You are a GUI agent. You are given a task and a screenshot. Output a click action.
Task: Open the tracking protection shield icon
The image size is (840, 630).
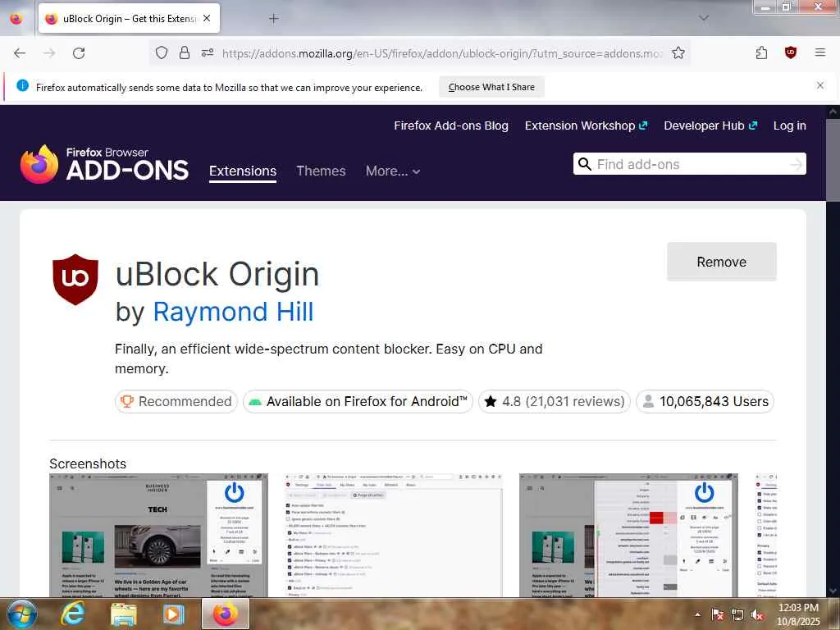click(162, 52)
